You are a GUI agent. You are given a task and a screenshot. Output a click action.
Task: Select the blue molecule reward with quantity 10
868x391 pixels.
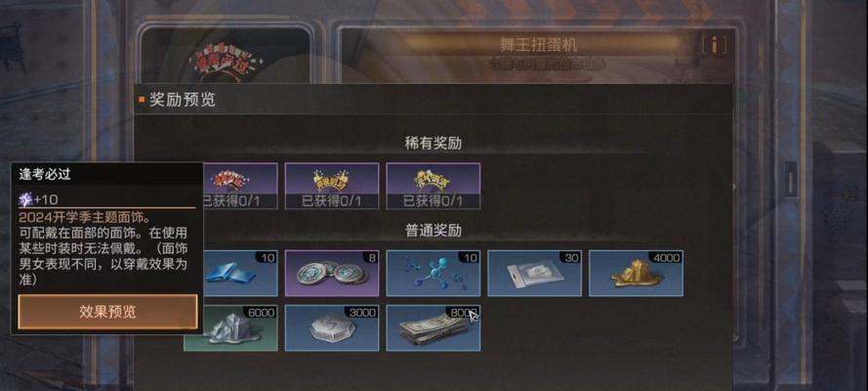(x=433, y=273)
